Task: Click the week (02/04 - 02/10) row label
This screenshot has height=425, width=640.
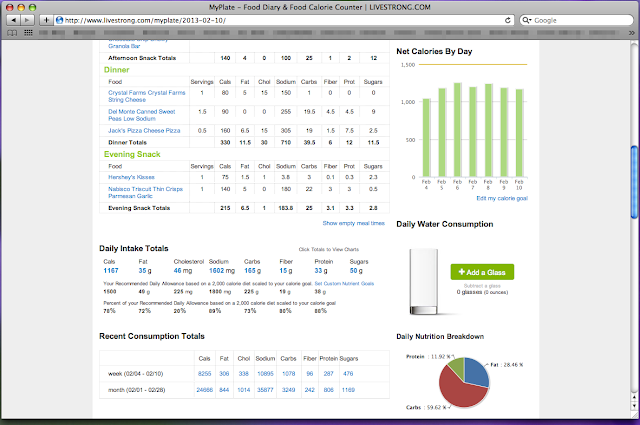Action: (136, 374)
